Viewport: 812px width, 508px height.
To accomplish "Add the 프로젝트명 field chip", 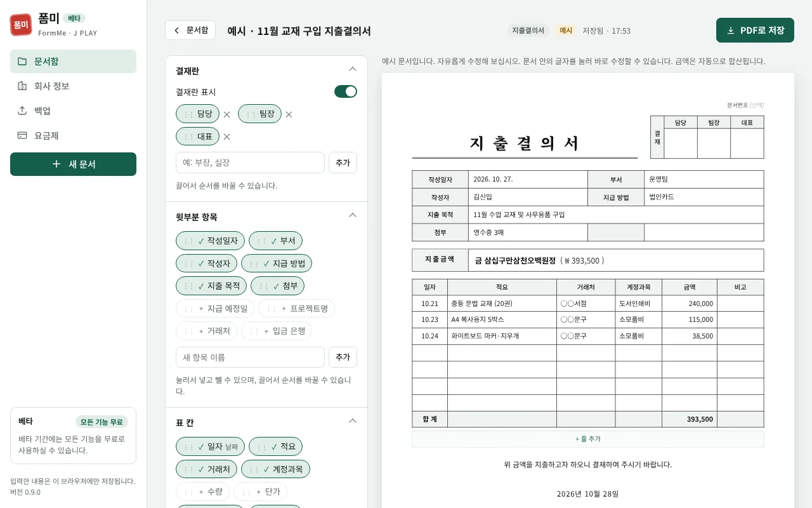I will click(296, 309).
